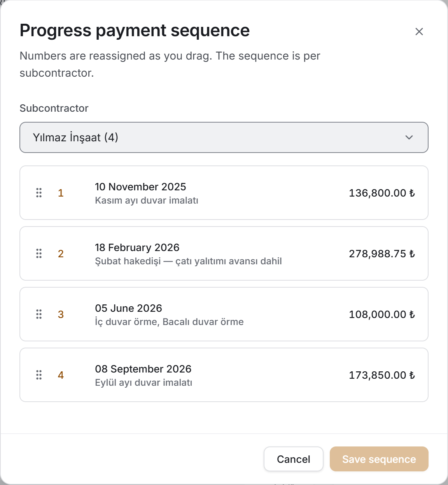Screen dimensions: 448x485
Task: Click drag handle for 08 September 2026 payment
Action: pyautogui.click(x=39, y=375)
